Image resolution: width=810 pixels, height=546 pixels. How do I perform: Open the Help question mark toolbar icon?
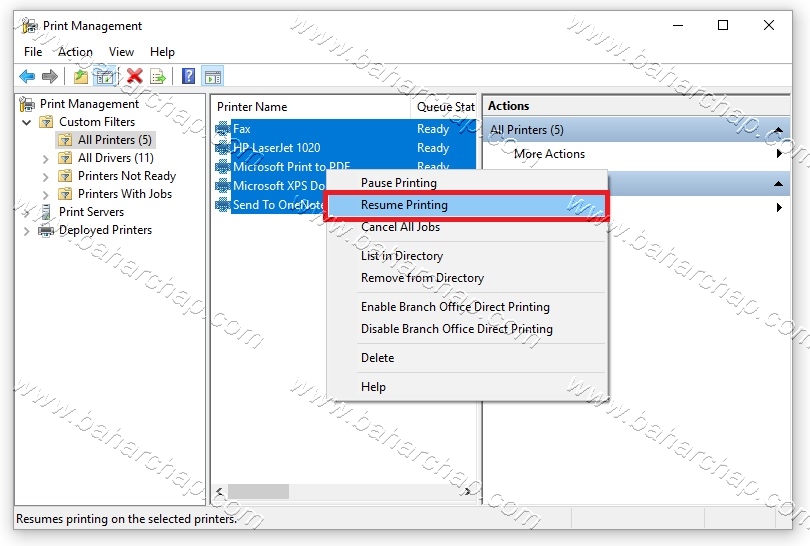click(189, 76)
